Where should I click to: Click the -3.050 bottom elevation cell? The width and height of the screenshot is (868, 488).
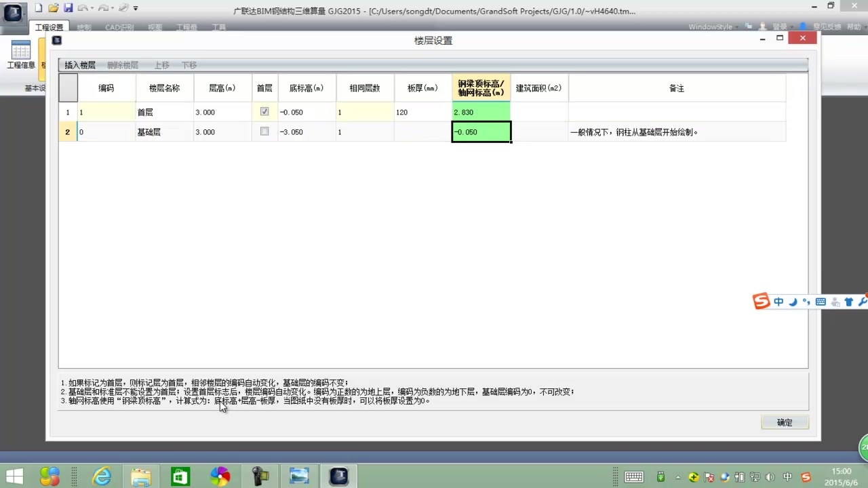[307, 132]
